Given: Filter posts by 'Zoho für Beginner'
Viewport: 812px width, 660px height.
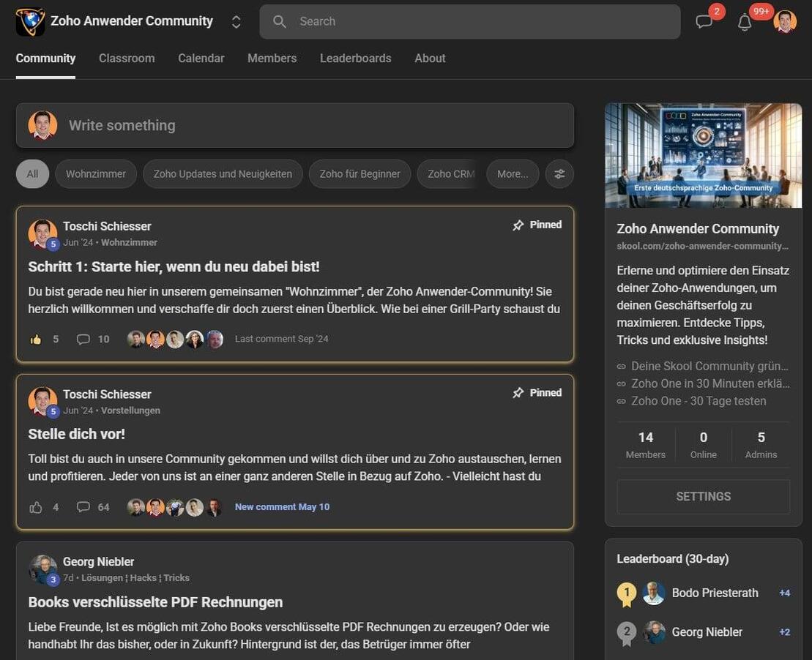Looking at the screenshot, I should point(360,174).
